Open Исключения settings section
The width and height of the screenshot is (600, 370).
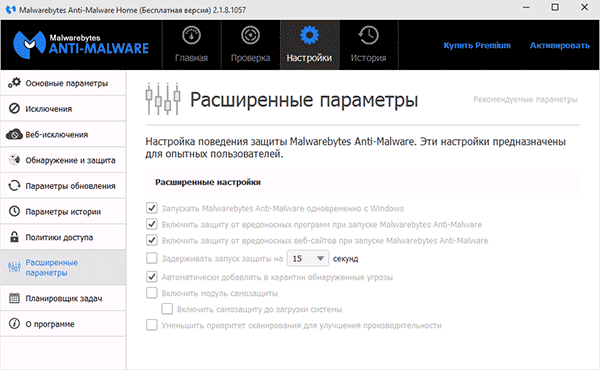coord(63,109)
